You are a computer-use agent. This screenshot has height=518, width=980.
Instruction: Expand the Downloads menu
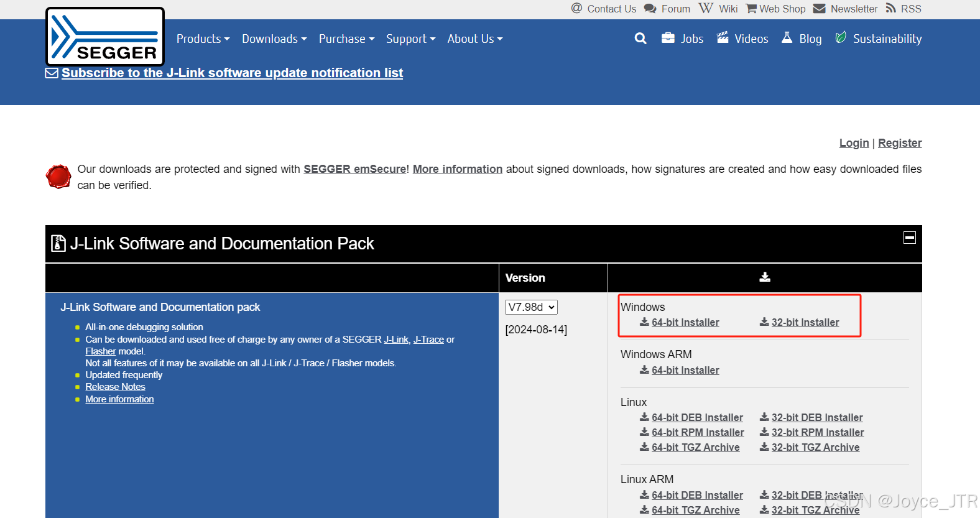(x=274, y=39)
